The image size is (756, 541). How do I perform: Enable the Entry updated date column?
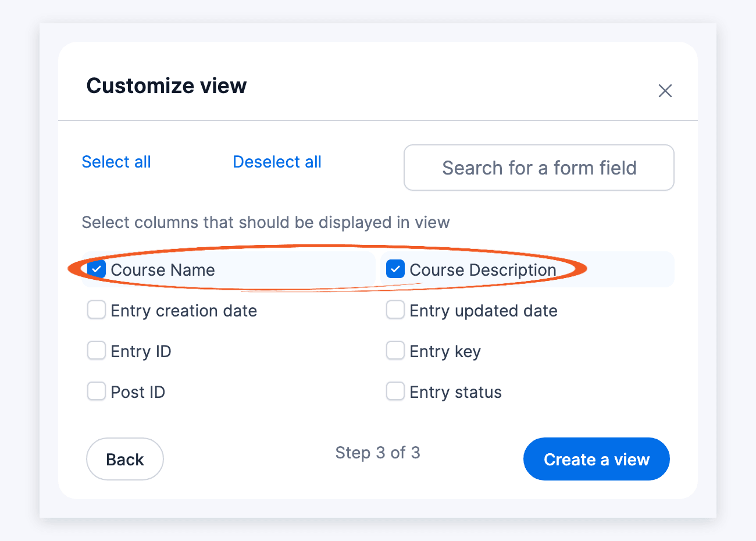point(395,310)
